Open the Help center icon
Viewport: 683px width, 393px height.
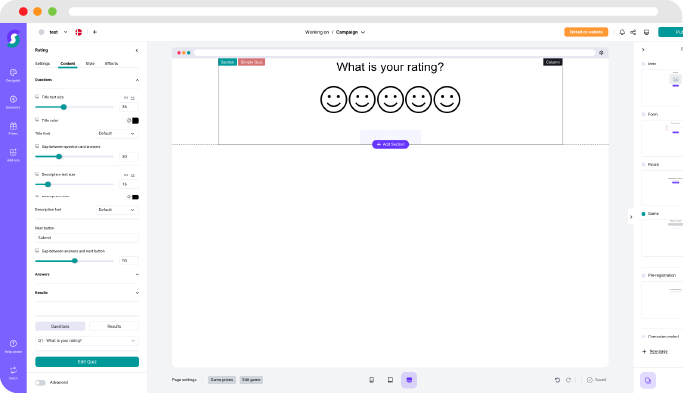pos(13,346)
